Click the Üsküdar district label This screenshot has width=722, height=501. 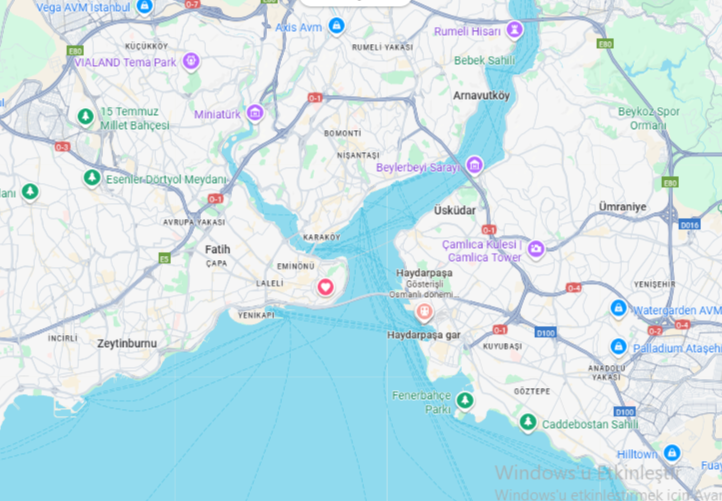pyautogui.click(x=454, y=210)
